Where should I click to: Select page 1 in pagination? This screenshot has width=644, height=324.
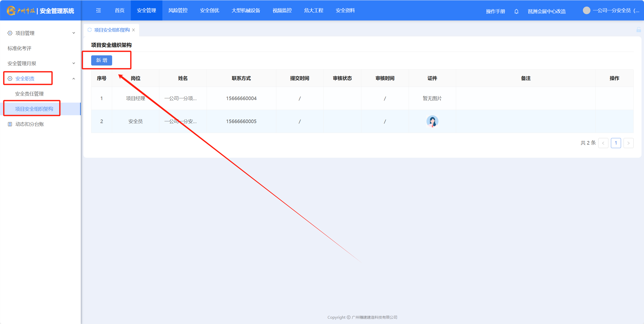point(615,143)
